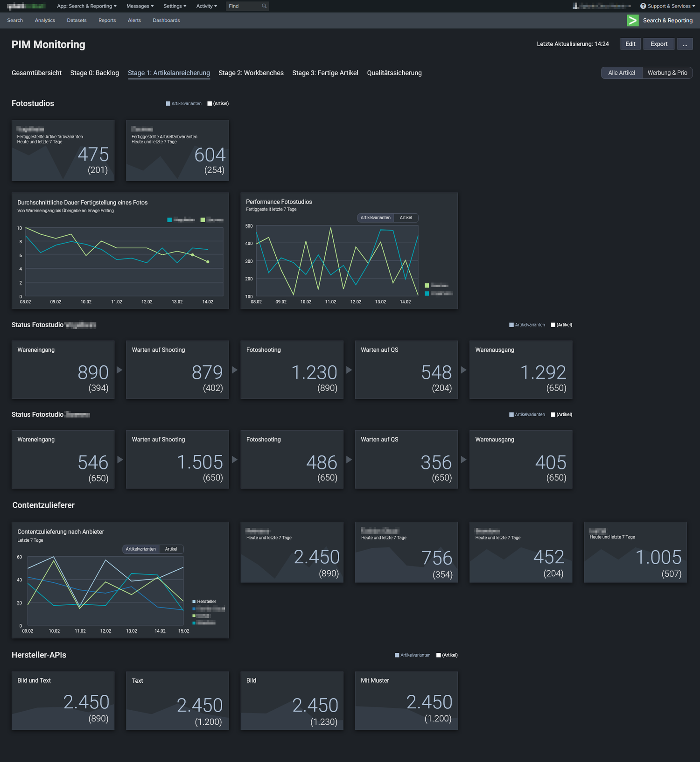
Task: Click the Support & Services help icon
Action: pos(643,6)
